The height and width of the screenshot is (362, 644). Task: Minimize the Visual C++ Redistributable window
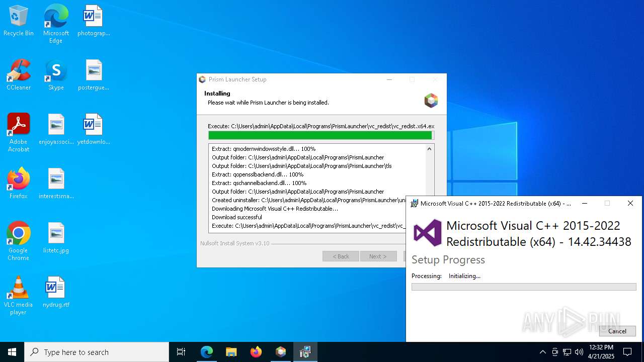coord(584,203)
